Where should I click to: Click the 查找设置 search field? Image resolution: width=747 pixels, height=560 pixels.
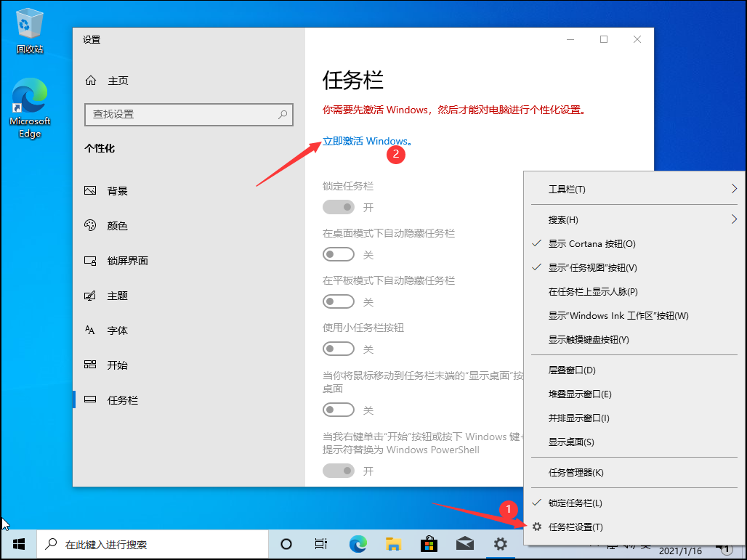(189, 114)
